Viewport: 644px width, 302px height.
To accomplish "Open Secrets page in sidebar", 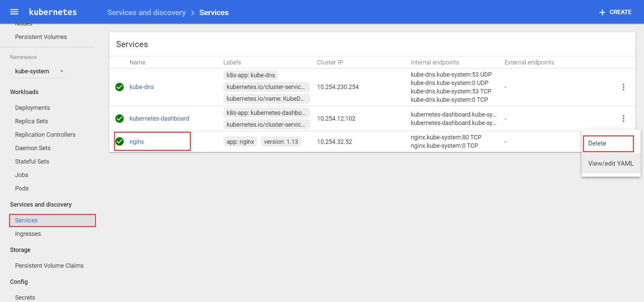I will coord(25,297).
